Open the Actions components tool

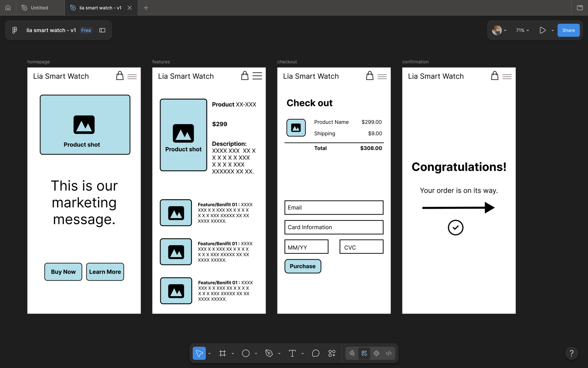point(332,353)
